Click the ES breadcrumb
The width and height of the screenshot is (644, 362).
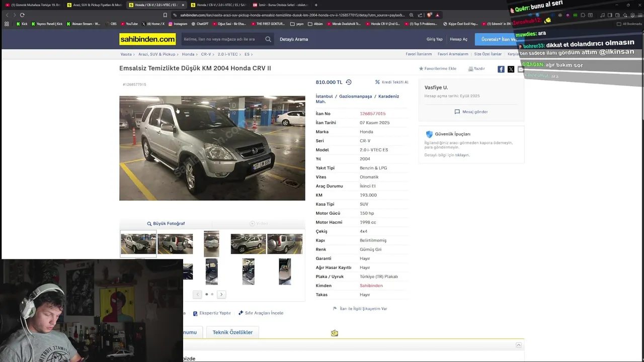pos(247,54)
